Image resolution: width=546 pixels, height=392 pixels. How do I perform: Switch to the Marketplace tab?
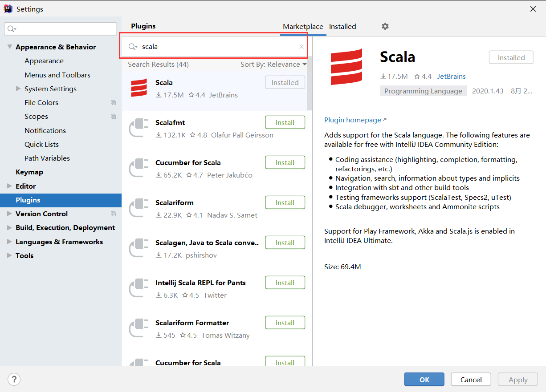coord(303,27)
